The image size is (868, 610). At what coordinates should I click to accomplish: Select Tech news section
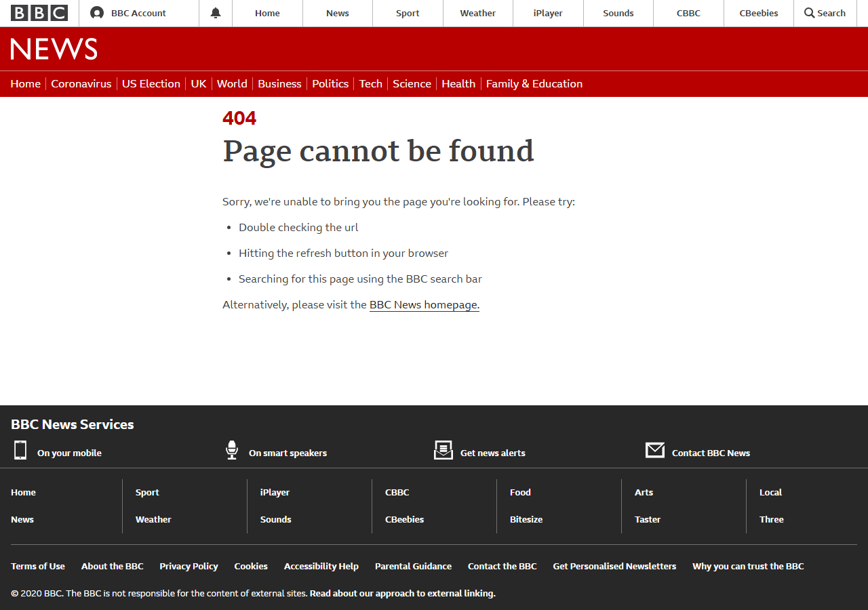click(371, 83)
